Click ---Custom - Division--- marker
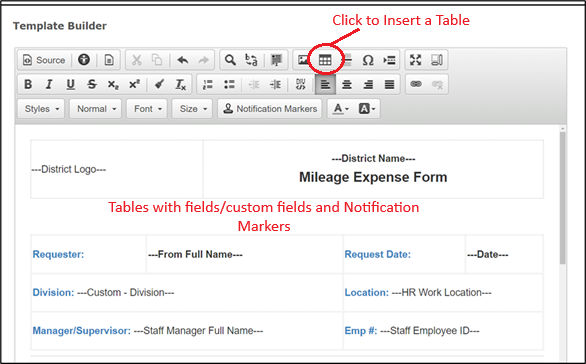Viewport: 586px width, 364px height. [x=126, y=292]
